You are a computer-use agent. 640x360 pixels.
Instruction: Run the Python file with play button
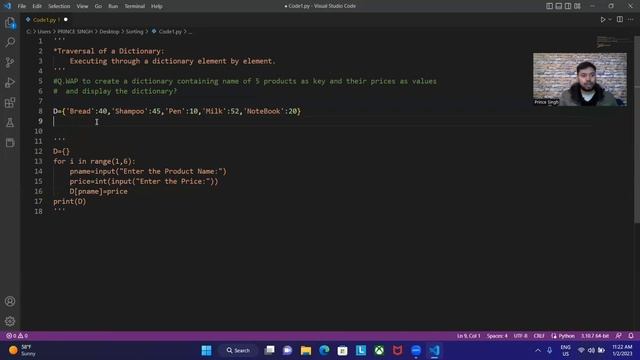[602, 20]
